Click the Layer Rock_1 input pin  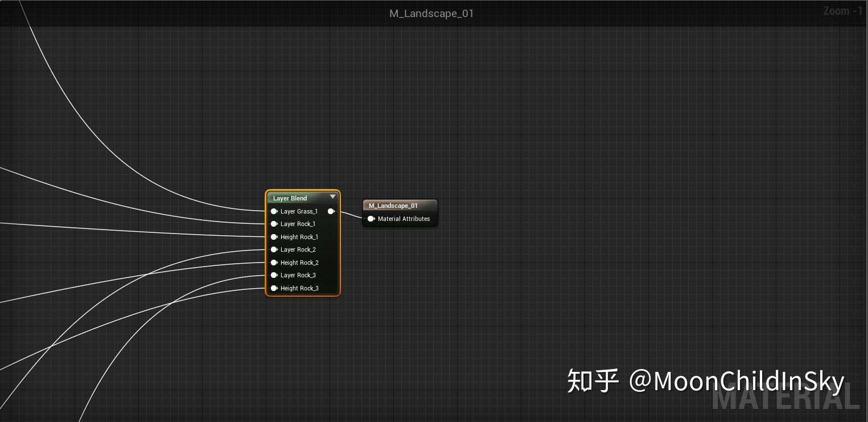(x=274, y=224)
